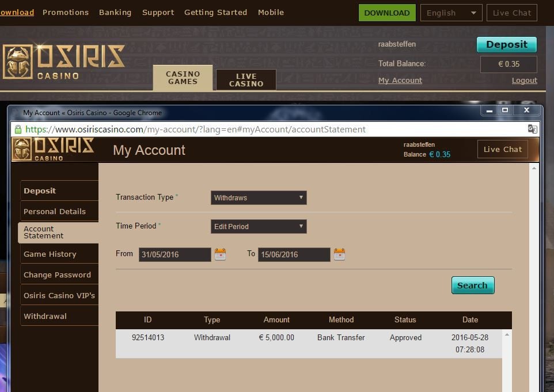Select Deposit in the account sidebar
The width and height of the screenshot is (554, 392).
click(59, 191)
